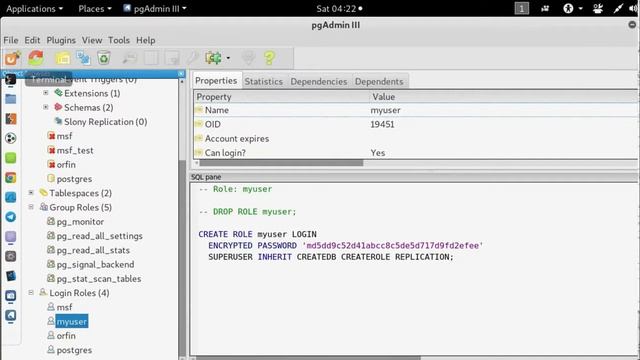Open the Files folder icon in the dock
The height and width of the screenshot is (360, 640).
click(x=11, y=99)
